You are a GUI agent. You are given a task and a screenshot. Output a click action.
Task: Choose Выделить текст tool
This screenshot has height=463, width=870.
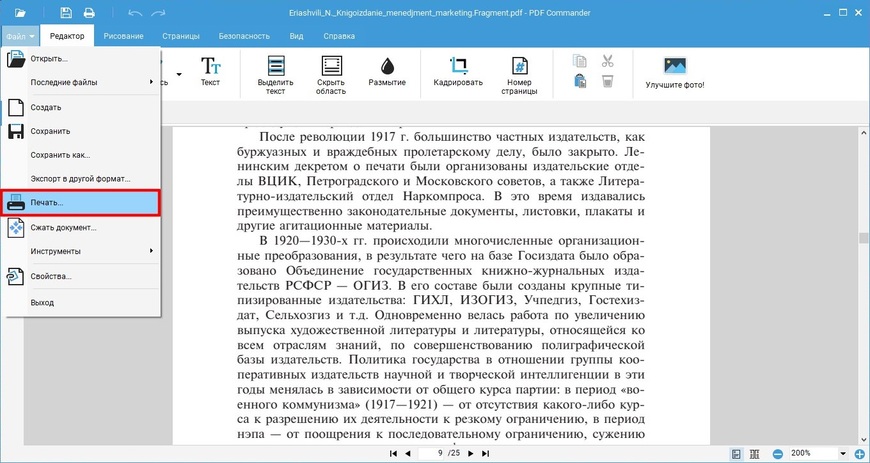tap(275, 75)
